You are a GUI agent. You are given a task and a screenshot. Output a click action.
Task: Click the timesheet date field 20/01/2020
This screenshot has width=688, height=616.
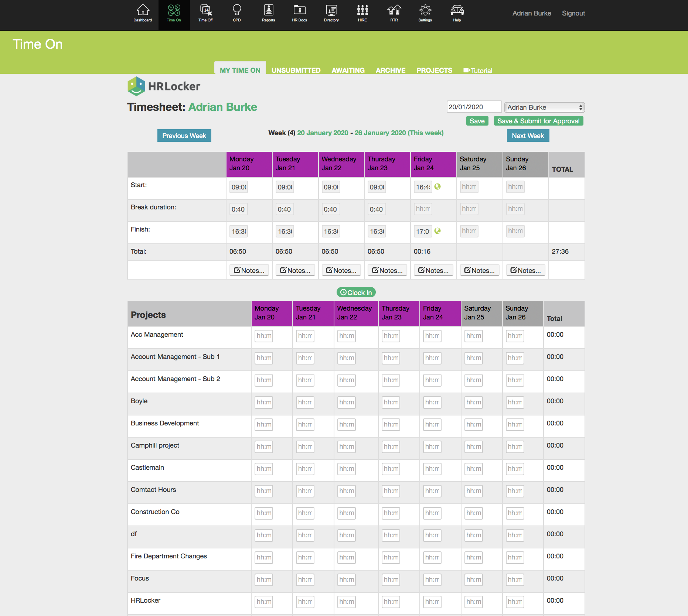(474, 107)
